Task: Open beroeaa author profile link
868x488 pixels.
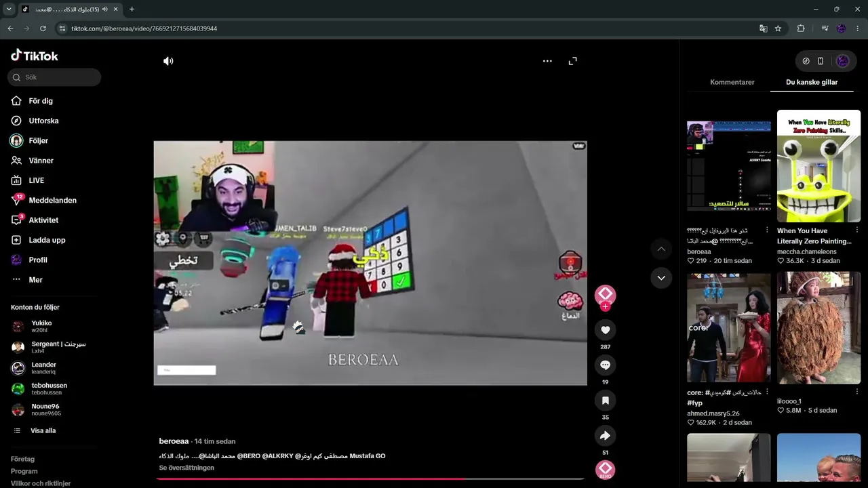Action: point(174,441)
